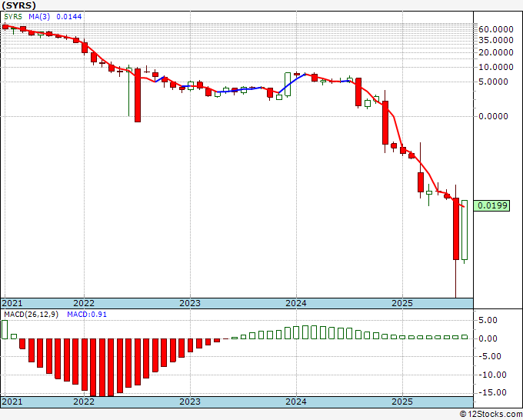
Task: Click 2024 on the MACD timeline
Action: coord(296,402)
